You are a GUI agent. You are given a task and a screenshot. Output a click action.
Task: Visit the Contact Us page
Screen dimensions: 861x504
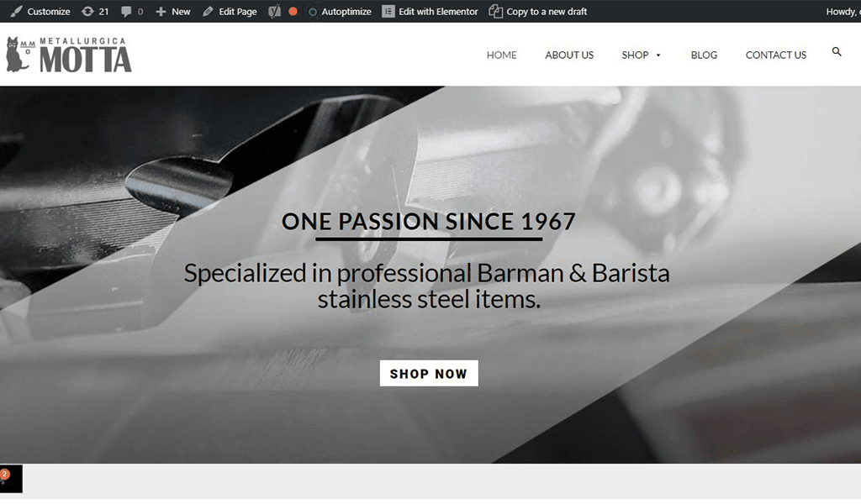[776, 55]
